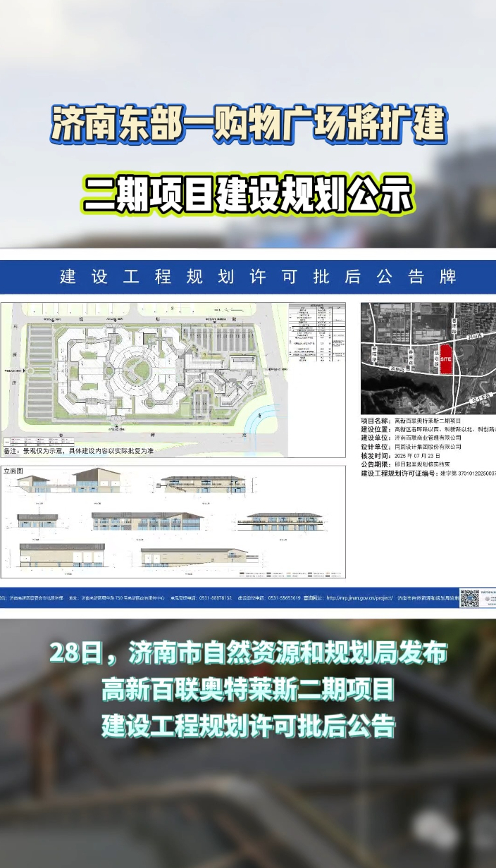
Task: Click the satellite location map
Action: [428, 358]
